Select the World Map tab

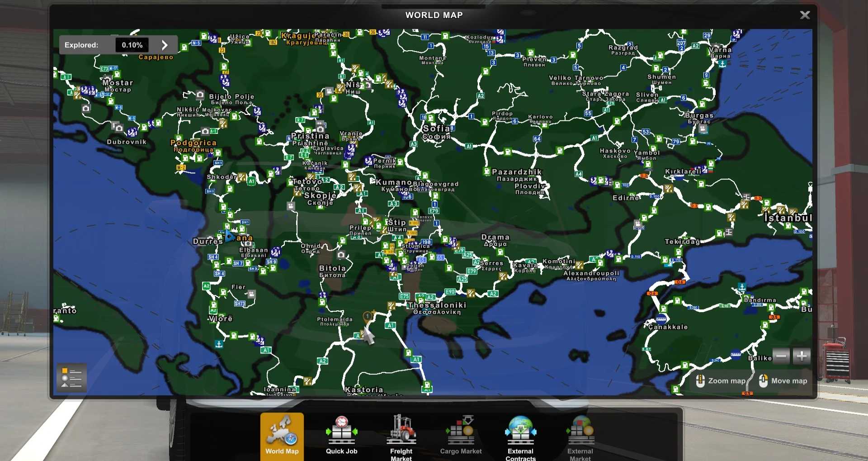282,436
